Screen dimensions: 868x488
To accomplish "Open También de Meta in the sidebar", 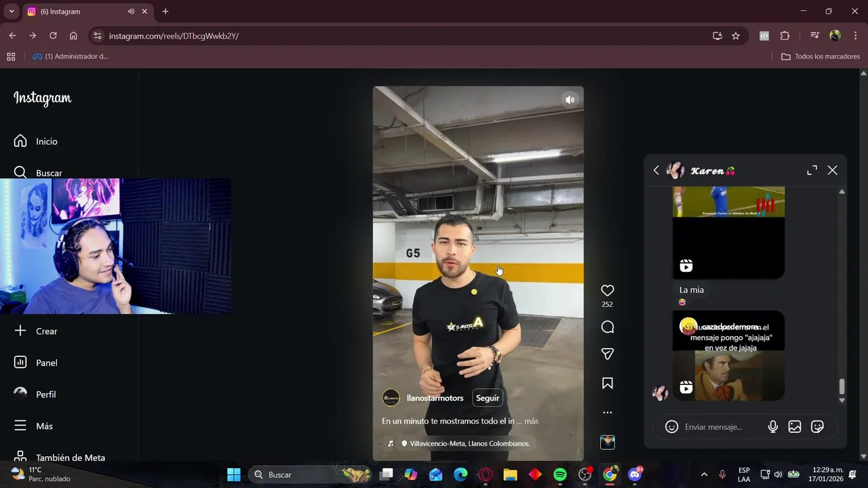I will (60, 457).
